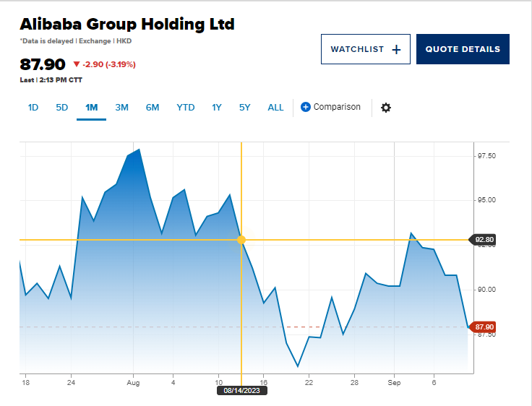
Task: Change chart to 6M range
Action: pyautogui.click(x=153, y=108)
